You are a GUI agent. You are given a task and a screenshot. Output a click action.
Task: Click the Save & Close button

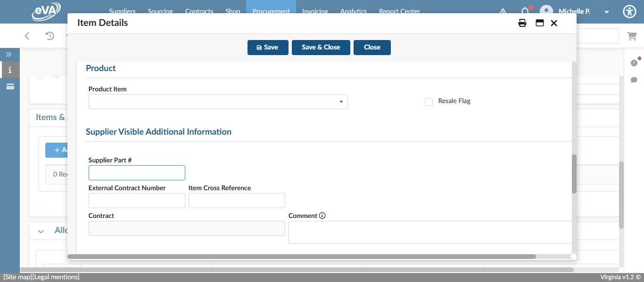(x=321, y=47)
